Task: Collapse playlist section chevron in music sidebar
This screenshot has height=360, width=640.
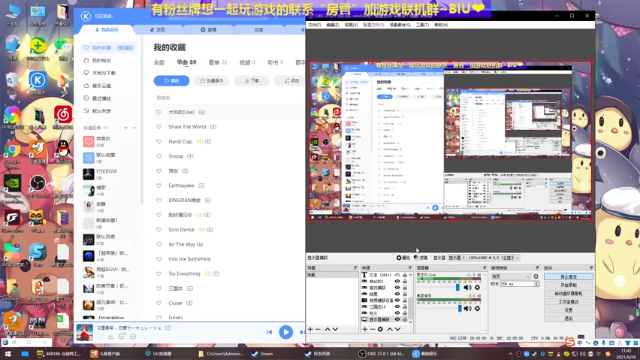Action: (x=134, y=128)
